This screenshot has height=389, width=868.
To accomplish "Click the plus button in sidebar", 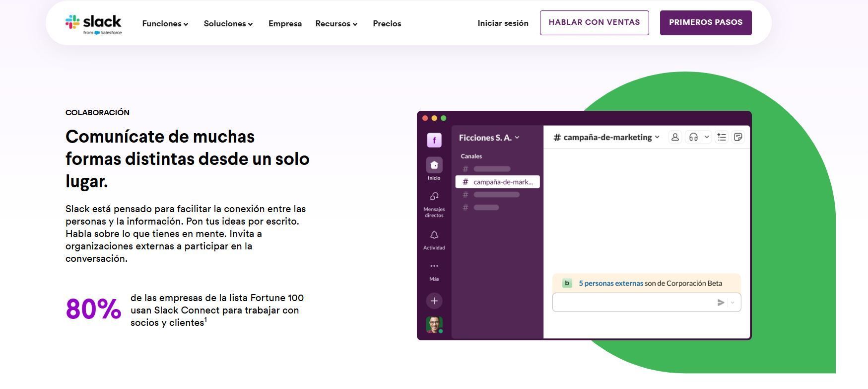I will (434, 301).
